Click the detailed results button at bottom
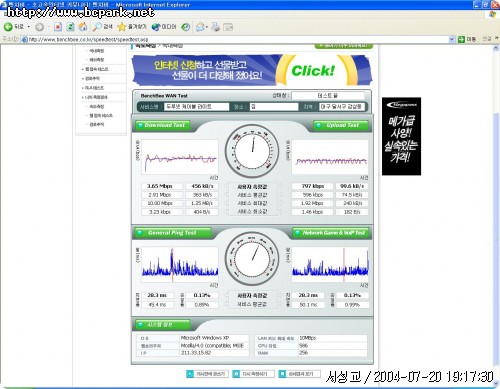500x389 pixels. pyautogui.click(x=299, y=374)
